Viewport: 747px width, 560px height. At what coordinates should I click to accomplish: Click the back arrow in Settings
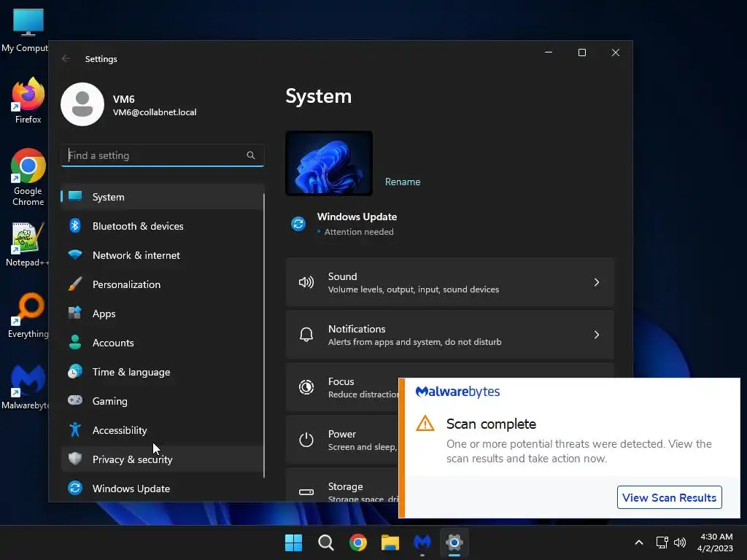tap(66, 58)
